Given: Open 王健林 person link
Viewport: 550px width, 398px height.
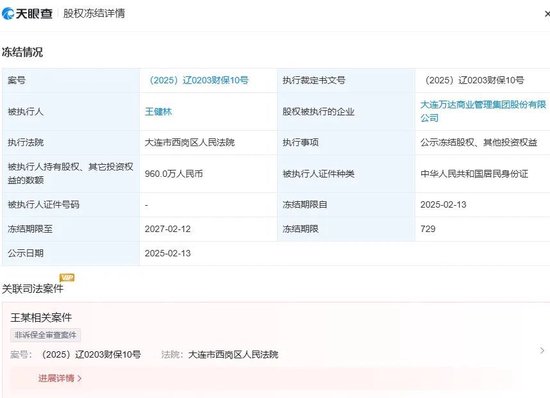Looking at the screenshot, I should click(x=158, y=112).
